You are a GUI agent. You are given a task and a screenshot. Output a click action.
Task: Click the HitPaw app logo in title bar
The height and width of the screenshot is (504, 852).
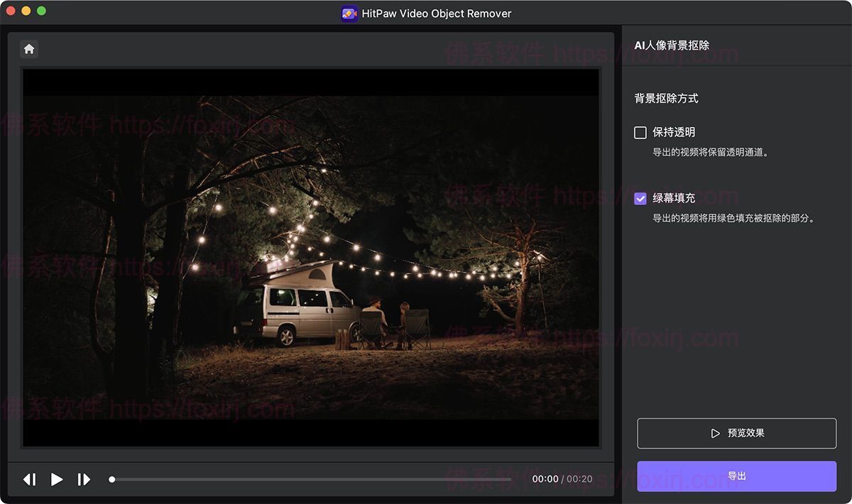click(x=349, y=13)
